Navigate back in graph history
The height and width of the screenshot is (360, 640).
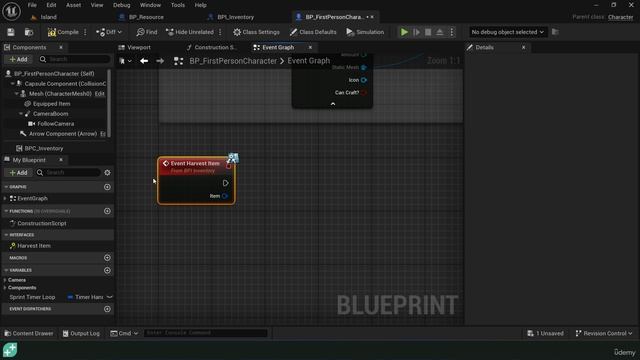pyautogui.click(x=144, y=61)
